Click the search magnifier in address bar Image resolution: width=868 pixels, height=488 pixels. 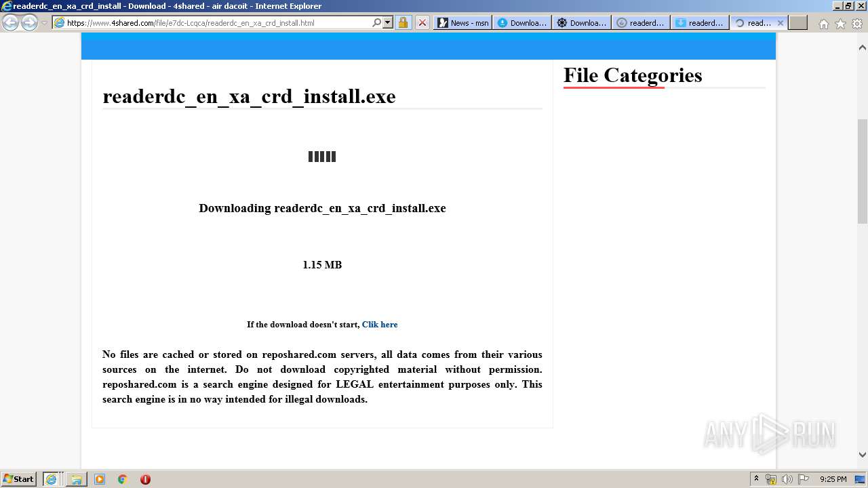tap(377, 22)
